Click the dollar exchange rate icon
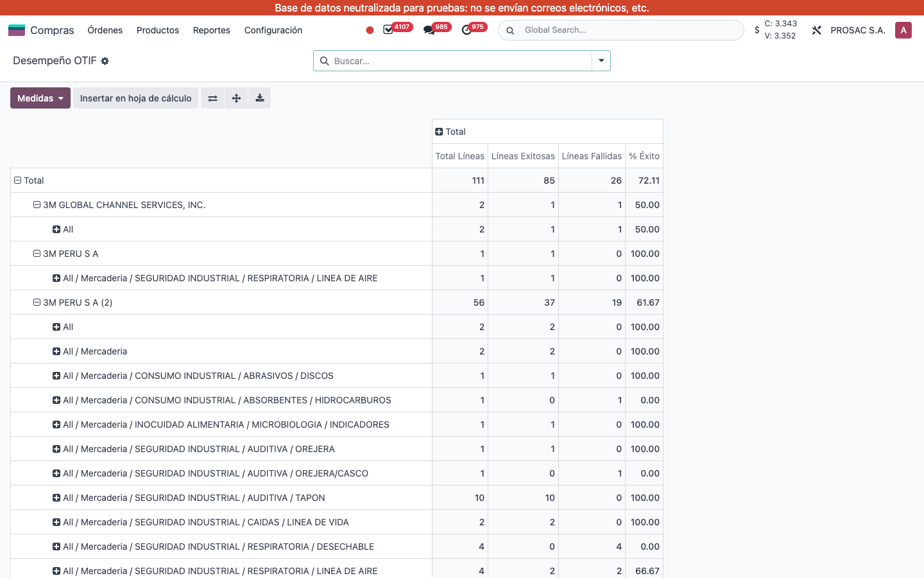 (757, 30)
